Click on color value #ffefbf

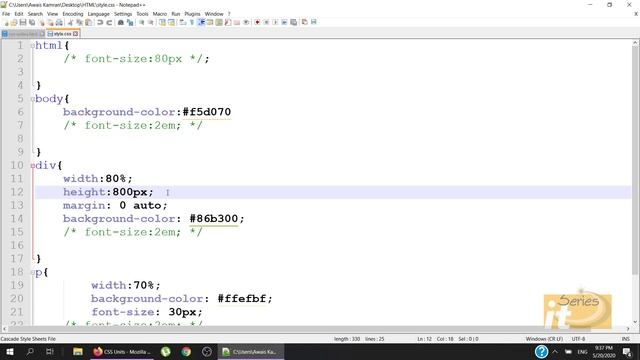tap(242, 298)
